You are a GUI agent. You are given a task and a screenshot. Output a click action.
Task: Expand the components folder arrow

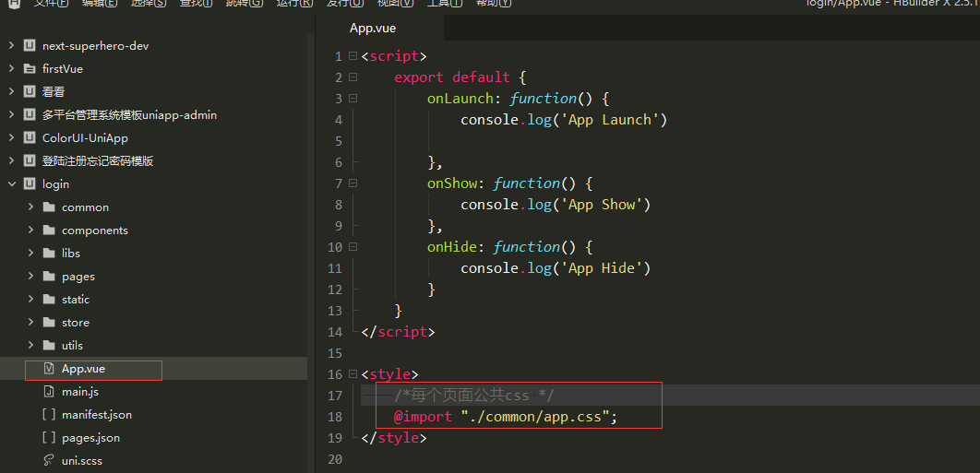click(x=30, y=230)
